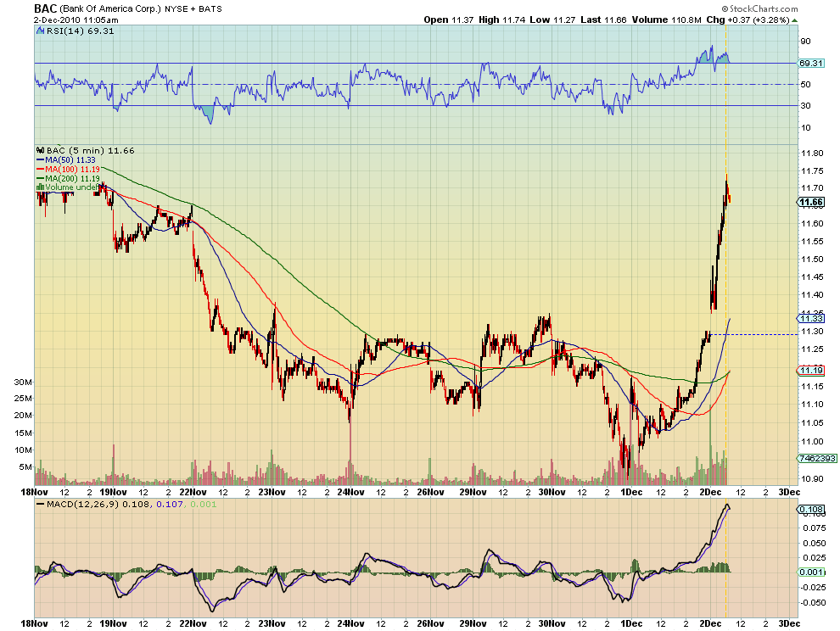Click the StockCharts.com copyright link
Viewport: 840px width, 631px height.
759,8
